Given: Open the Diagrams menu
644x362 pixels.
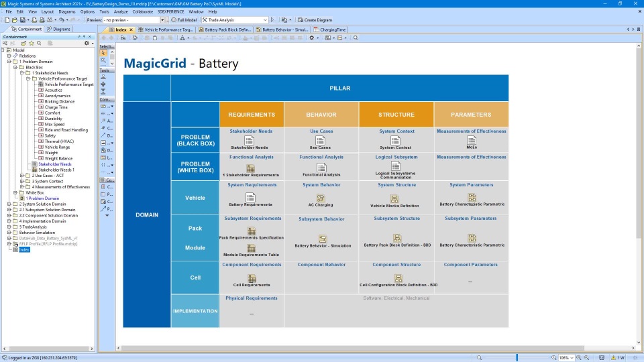Looking at the screenshot, I should tap(67, 12).
